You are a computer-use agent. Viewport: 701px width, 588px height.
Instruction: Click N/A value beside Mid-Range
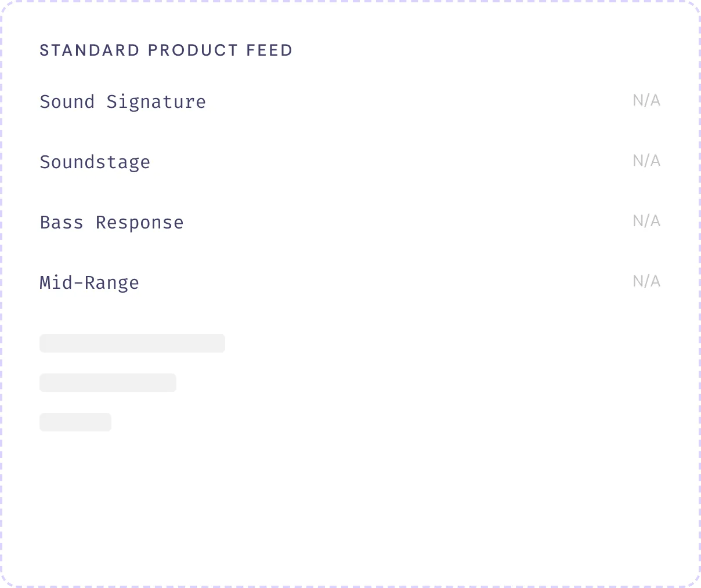[646, 282]
